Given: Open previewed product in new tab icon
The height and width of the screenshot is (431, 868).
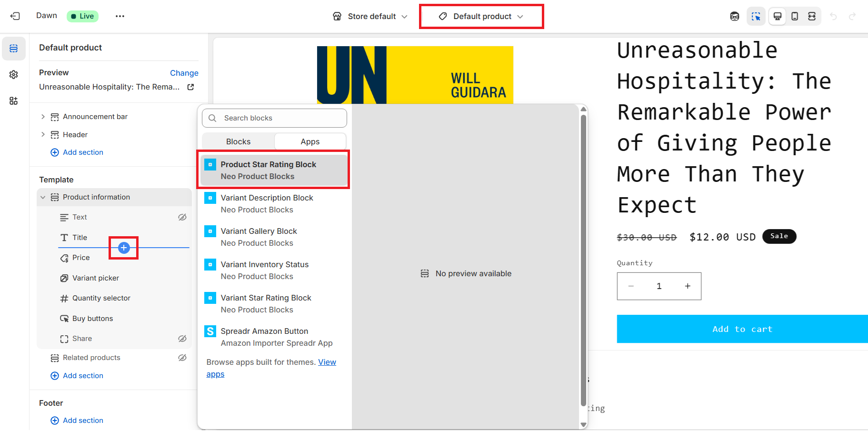Looking at the screenshot, I should 190,87.
